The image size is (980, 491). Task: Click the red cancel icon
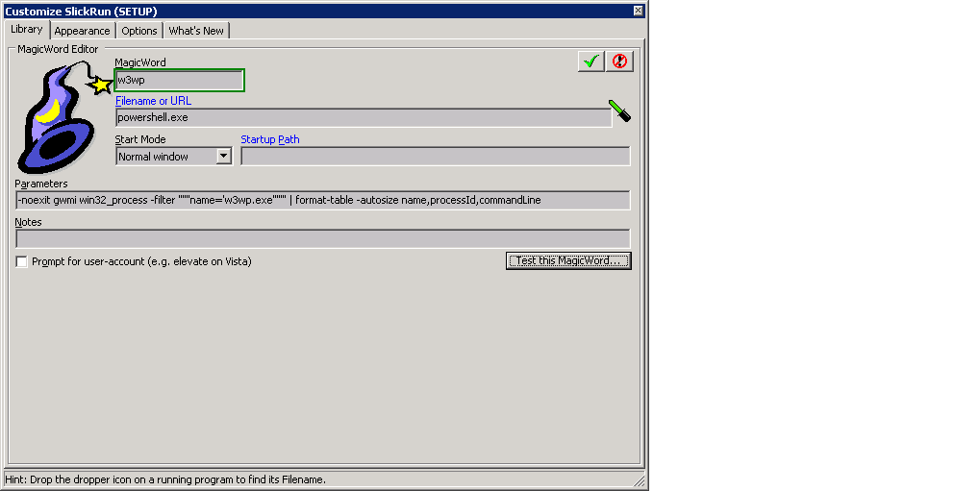(619, 61)
